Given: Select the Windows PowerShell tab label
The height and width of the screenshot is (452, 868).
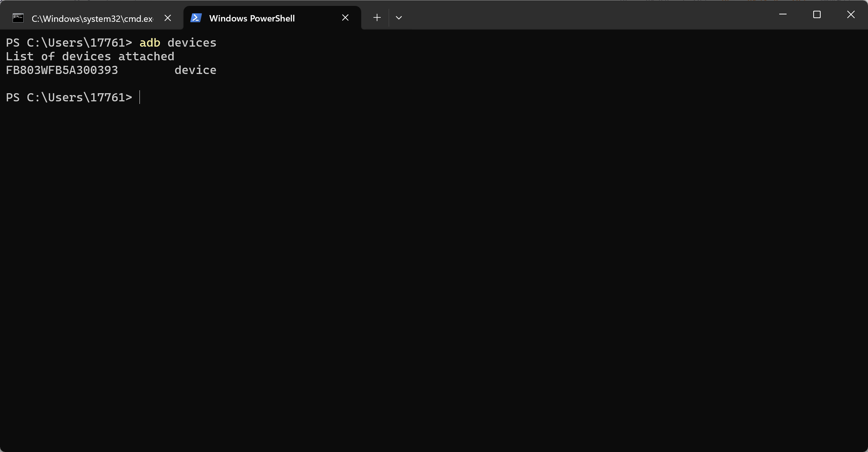Looking at the screenshot, I should point(252,18).
